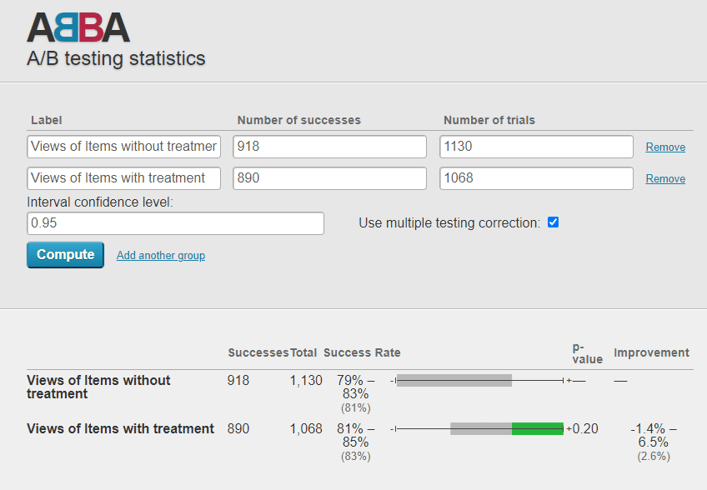Toggle the multiple testing correction checkbox
The image size is (707, 490).
click(553, 222)
